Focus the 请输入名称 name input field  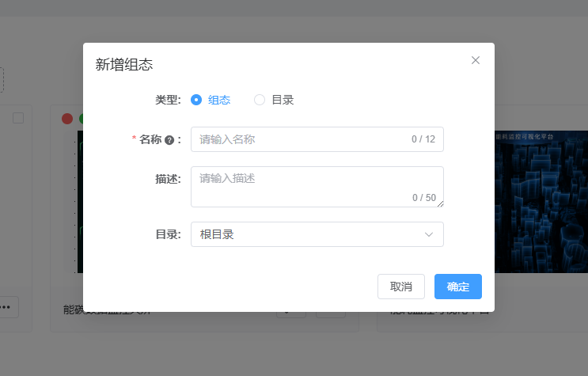(317, 139)
